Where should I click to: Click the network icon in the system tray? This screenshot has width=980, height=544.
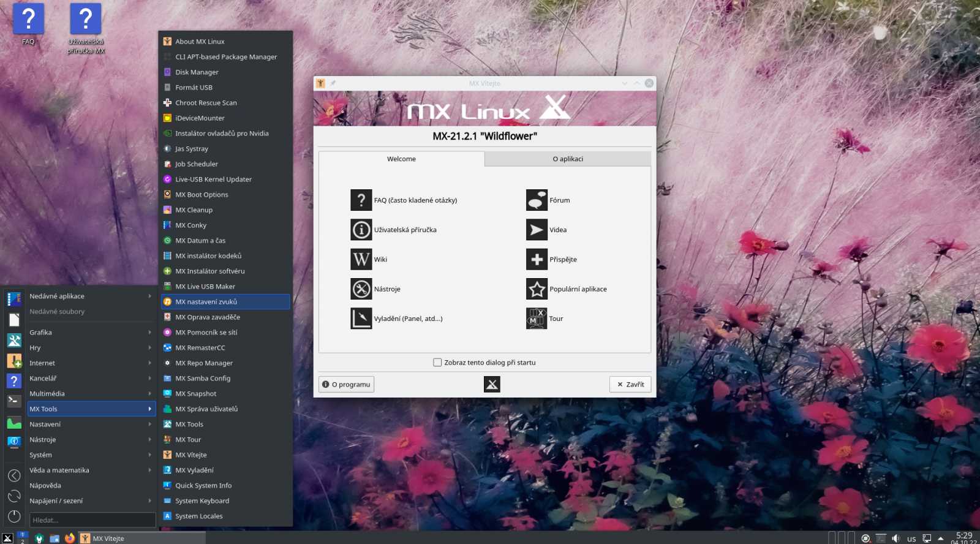(927, 538)
